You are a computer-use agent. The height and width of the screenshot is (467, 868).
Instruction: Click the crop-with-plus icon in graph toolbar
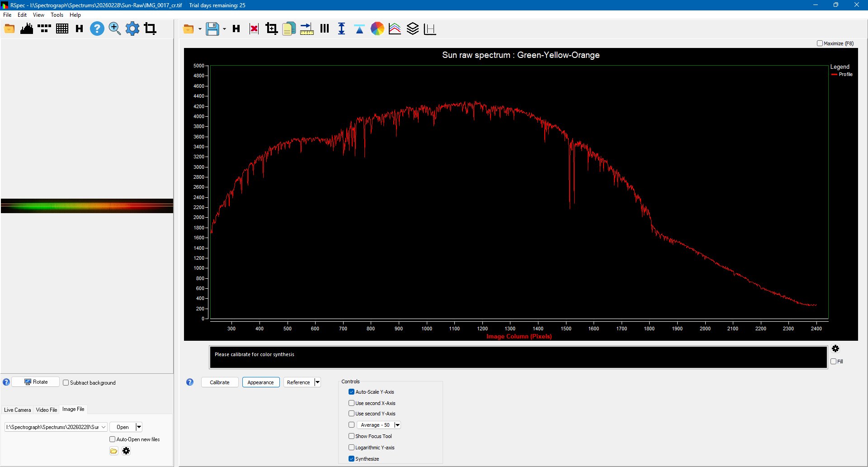[271, 29]
